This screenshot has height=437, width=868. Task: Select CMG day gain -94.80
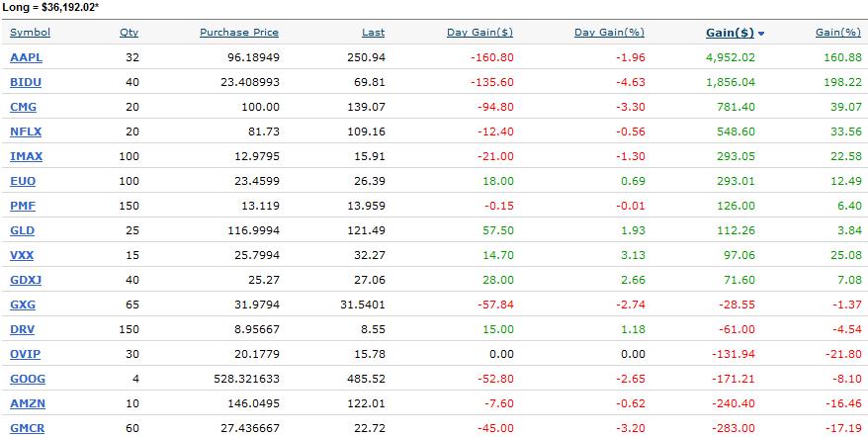pos(496,107)
